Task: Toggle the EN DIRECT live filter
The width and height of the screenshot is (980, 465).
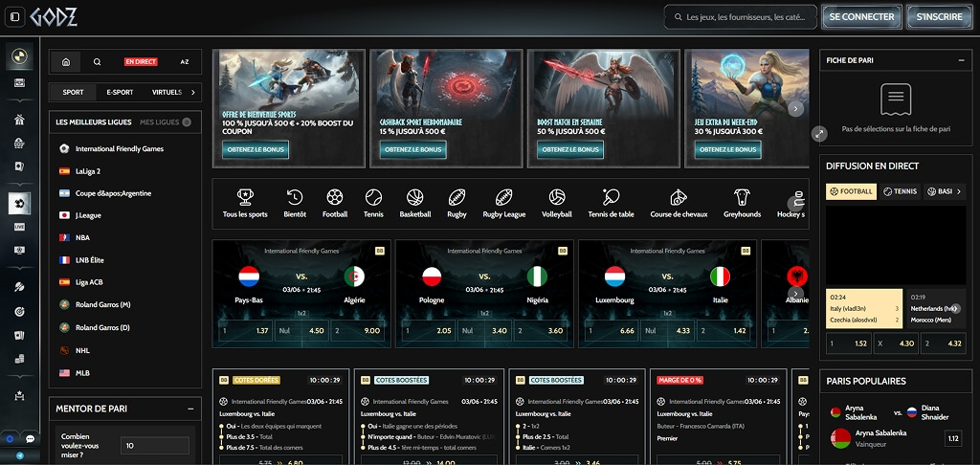Action: coord(142,62)
